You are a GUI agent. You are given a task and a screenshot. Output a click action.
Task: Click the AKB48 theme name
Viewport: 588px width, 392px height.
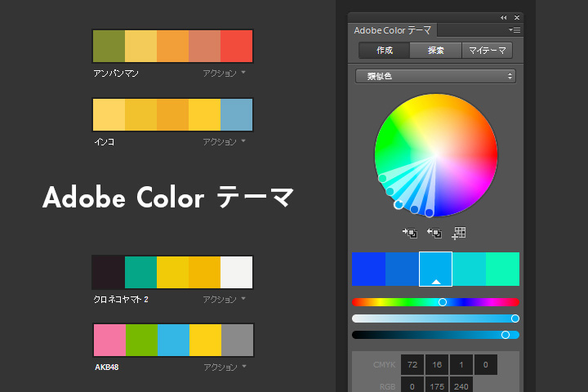[106, 367]
